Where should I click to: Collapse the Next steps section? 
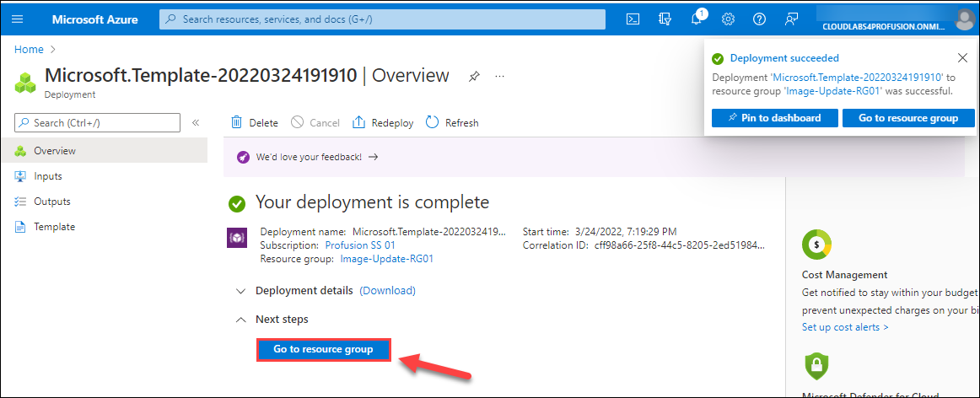(240, 320)
